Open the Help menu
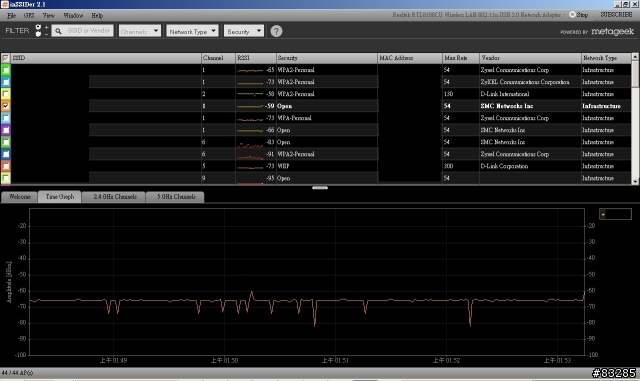 point(97,16)
